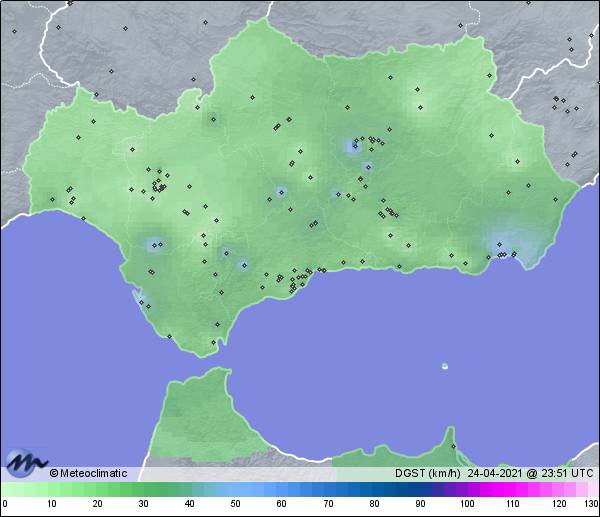
Task: Click the 0 value on the scale
Action: (x=5, y=504)
